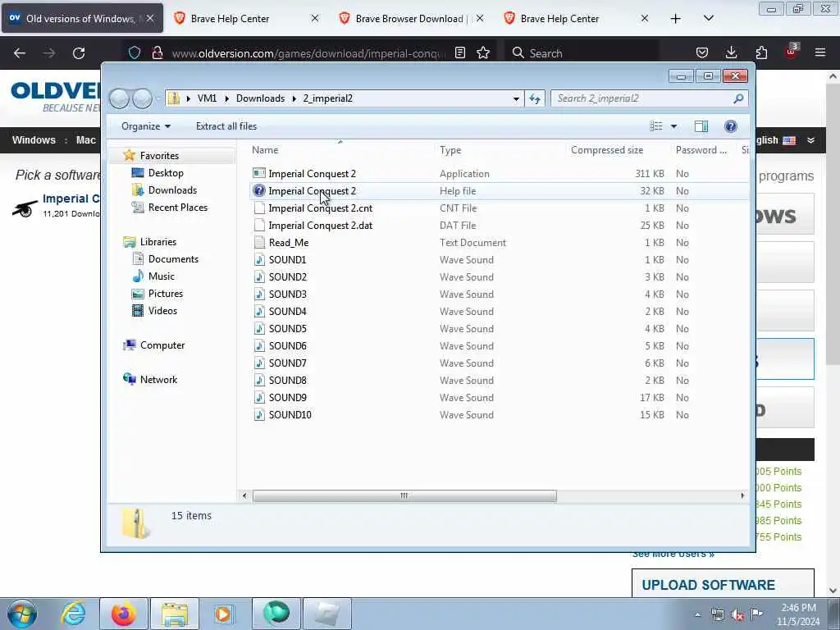List all tabs dropdown in Firefox

click(x=708, y=18)
